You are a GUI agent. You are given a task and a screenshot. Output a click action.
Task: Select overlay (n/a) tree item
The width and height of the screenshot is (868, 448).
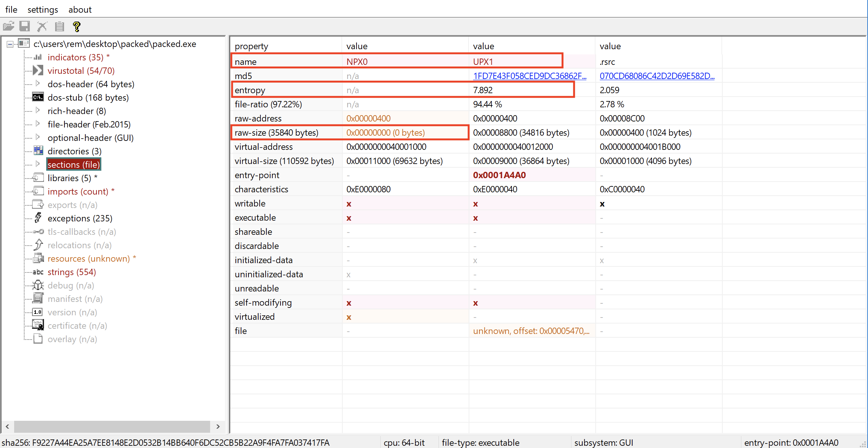coord(72,339)
